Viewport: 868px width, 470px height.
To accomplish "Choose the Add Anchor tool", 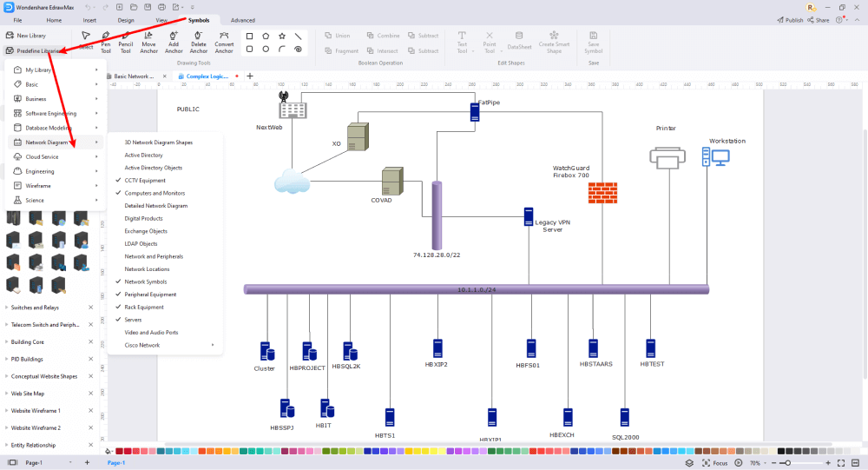I will point(174,42).
